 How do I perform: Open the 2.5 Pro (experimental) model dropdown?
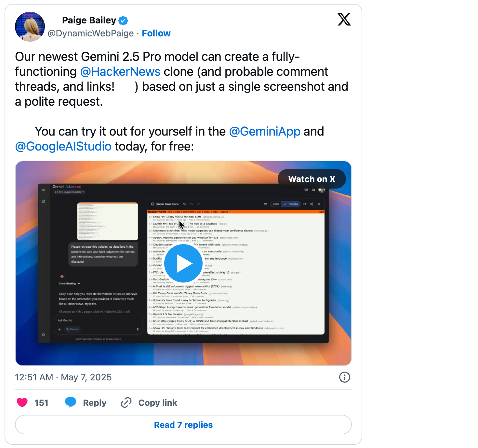(69, 192)
